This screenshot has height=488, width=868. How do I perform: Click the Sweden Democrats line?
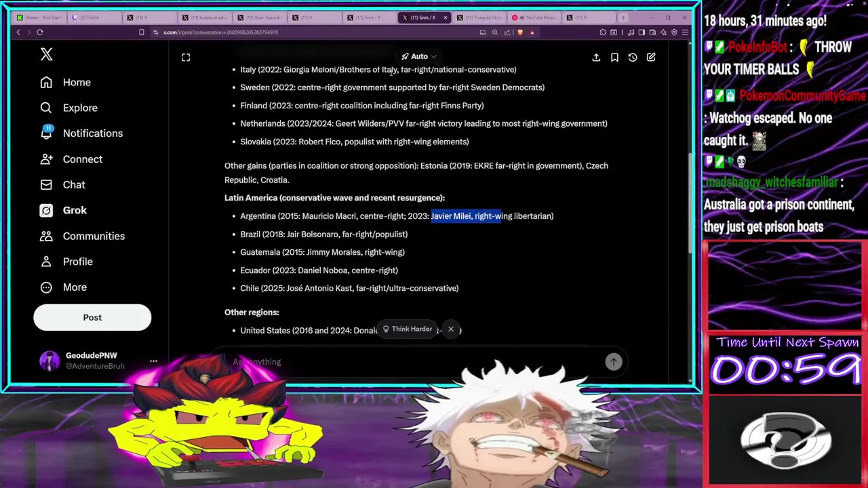pos(392,87)
